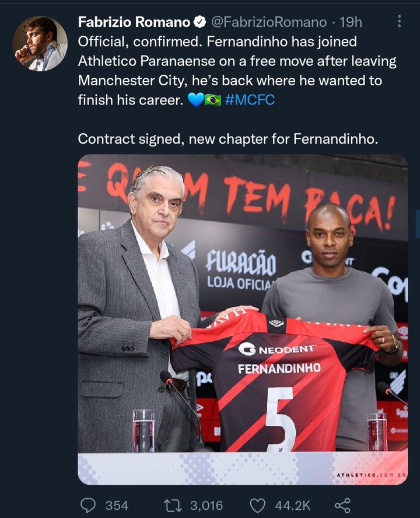The image size is (420, 518).
Task: Click the 3,016 retweets count
Action: click(206, 506)
